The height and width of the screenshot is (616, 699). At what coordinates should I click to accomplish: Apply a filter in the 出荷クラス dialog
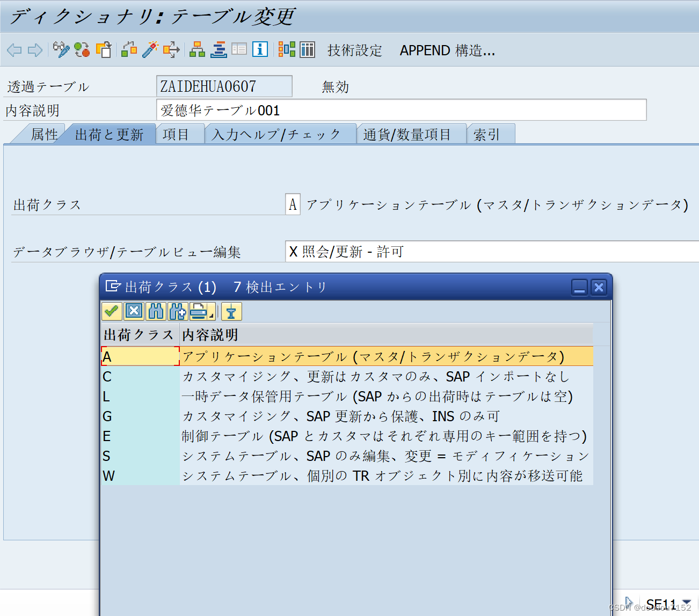[231, 311]
